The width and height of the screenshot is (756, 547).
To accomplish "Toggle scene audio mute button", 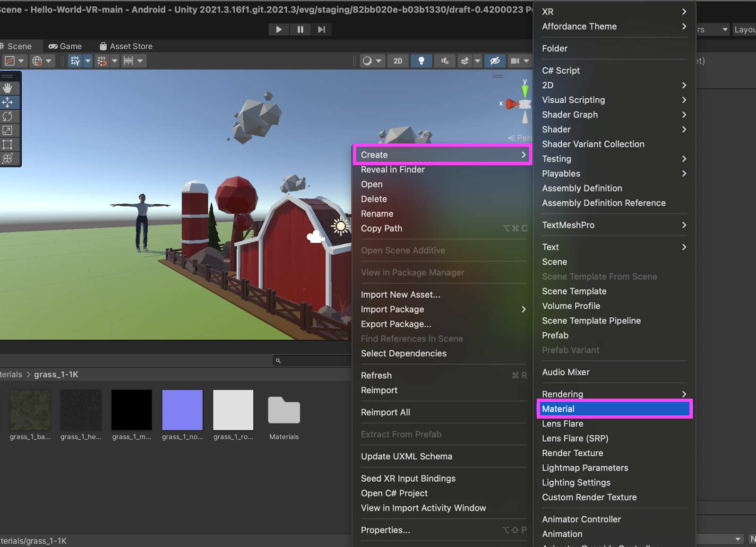I will pyautogui.click(x=445, y=61).
